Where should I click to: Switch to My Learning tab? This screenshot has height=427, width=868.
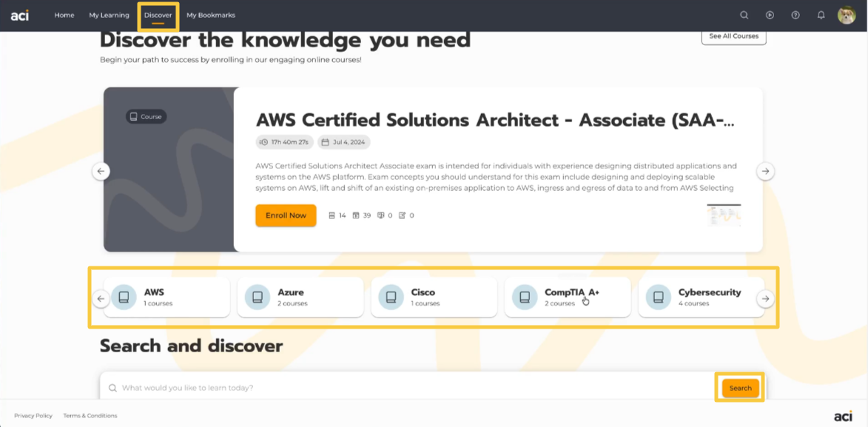(109, 15)
